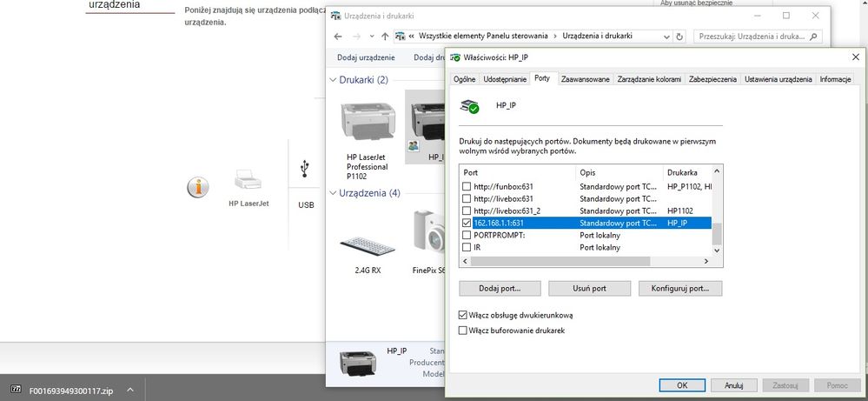Image resolution: width=868 pixels, height=401 pixels.
Task: Click the HP LaserJet printer icon in left page
Action: (x=248, y=181)
